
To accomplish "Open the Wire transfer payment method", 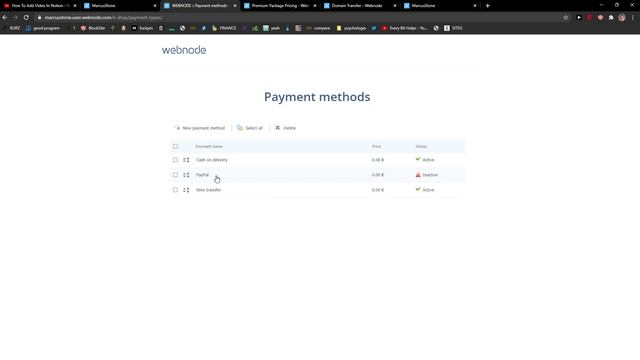I will (x=208, y=190).
